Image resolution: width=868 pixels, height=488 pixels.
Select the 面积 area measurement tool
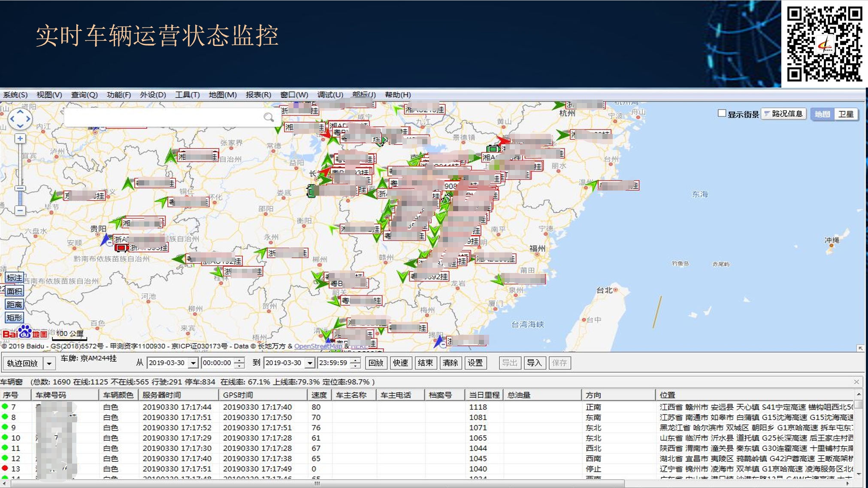coord(14,291)
